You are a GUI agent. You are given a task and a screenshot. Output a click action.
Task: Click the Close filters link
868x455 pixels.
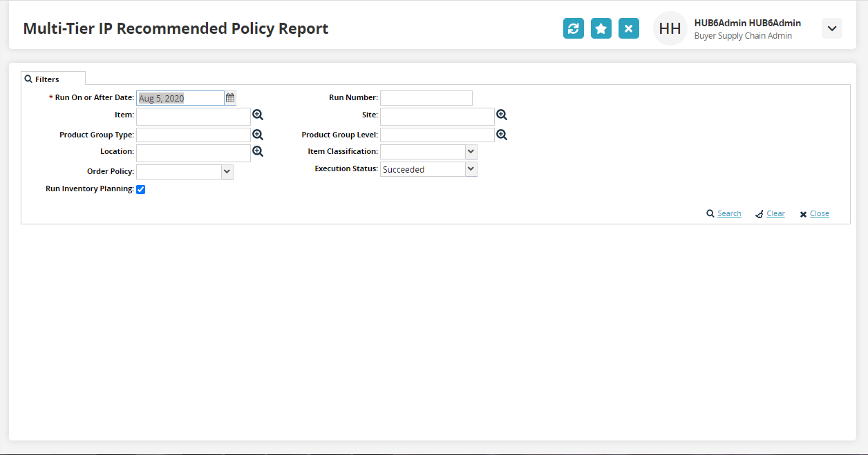click(x=819, y=214)
